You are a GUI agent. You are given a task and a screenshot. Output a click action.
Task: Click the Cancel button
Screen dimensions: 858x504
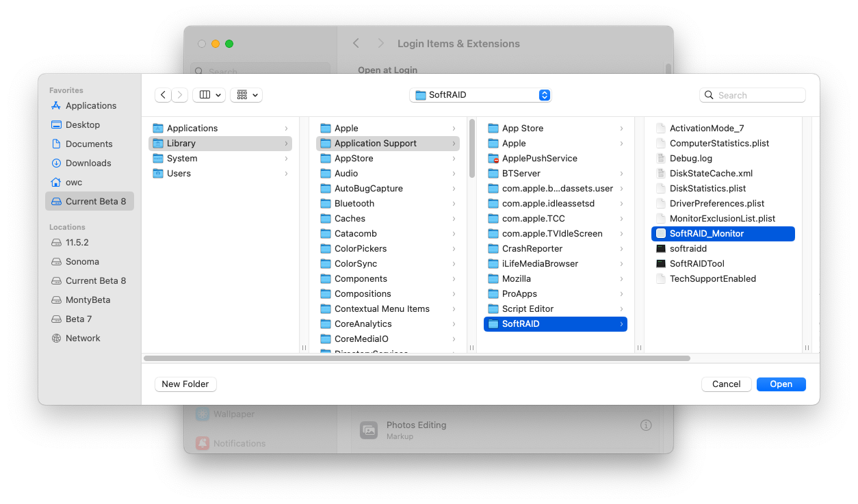pos(726,384)
